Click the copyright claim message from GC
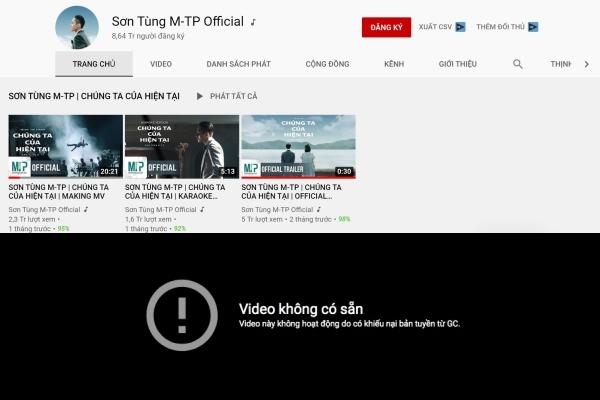The width and height of the screenshot is (600, 400). point(349,324)
